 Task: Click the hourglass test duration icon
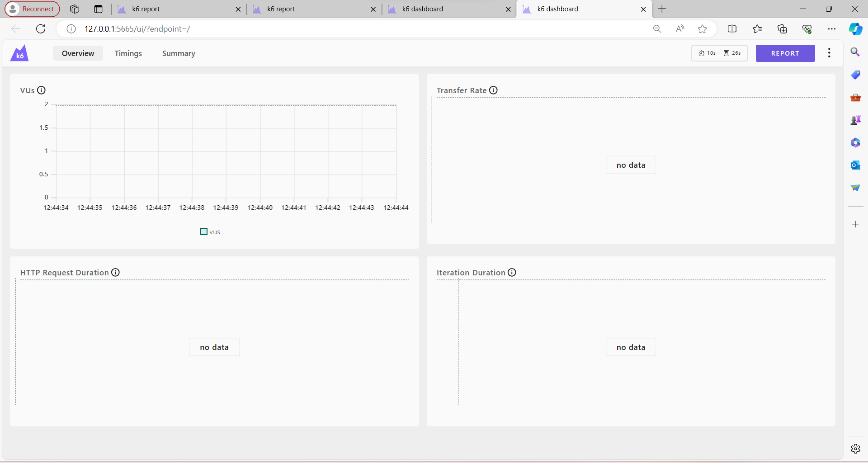pos(727,53)
